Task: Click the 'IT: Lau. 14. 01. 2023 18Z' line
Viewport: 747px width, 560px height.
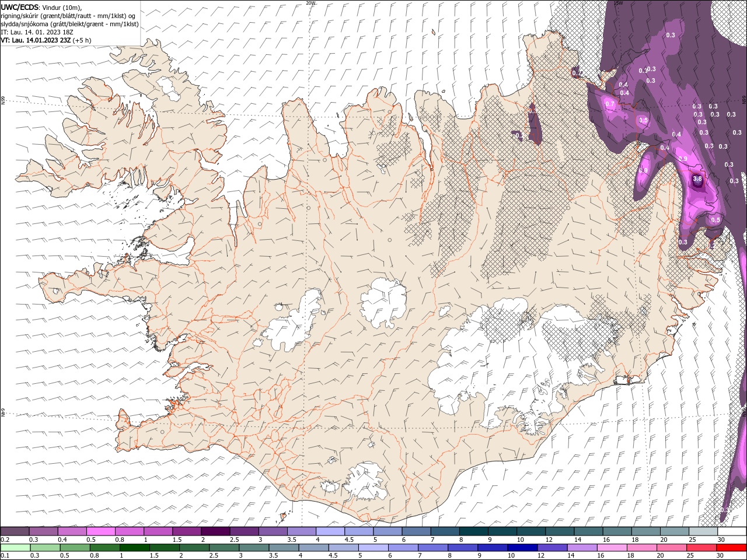Action: 36,32
